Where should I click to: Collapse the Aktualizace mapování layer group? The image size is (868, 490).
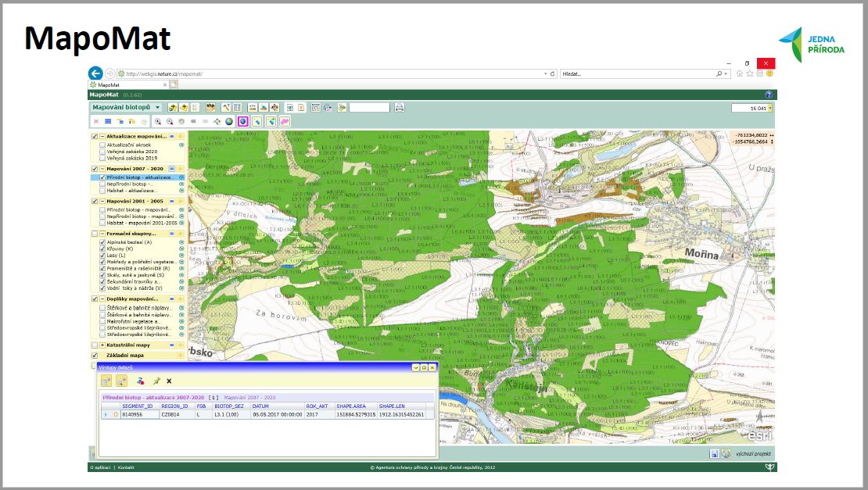[x=102, y=136]
